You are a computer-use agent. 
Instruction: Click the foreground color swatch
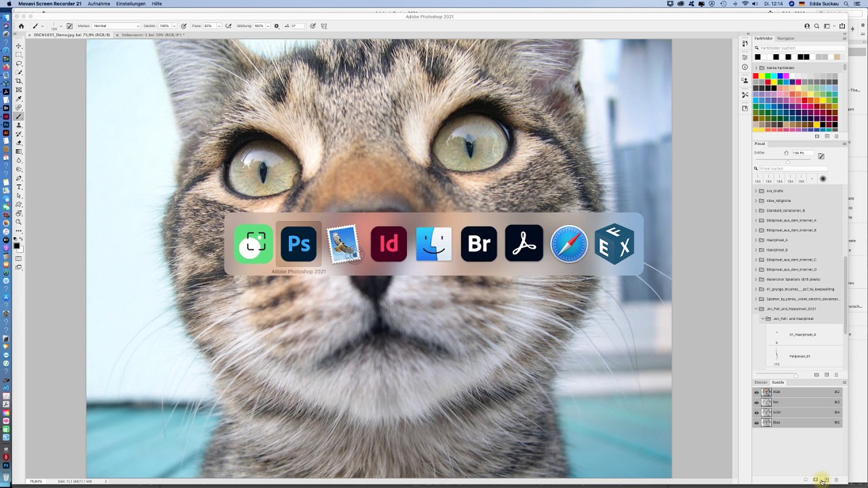coord(17,246)
